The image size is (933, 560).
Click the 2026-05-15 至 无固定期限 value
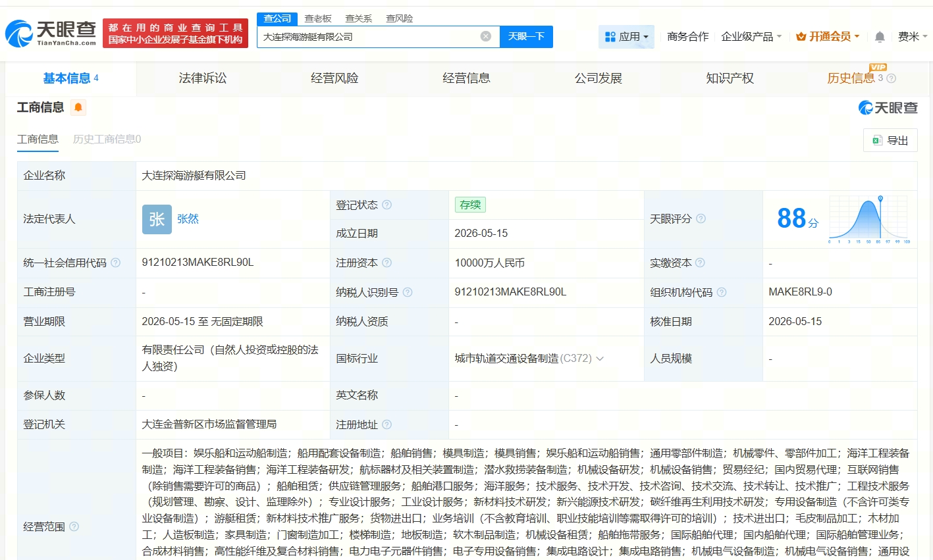coord(202,322)
